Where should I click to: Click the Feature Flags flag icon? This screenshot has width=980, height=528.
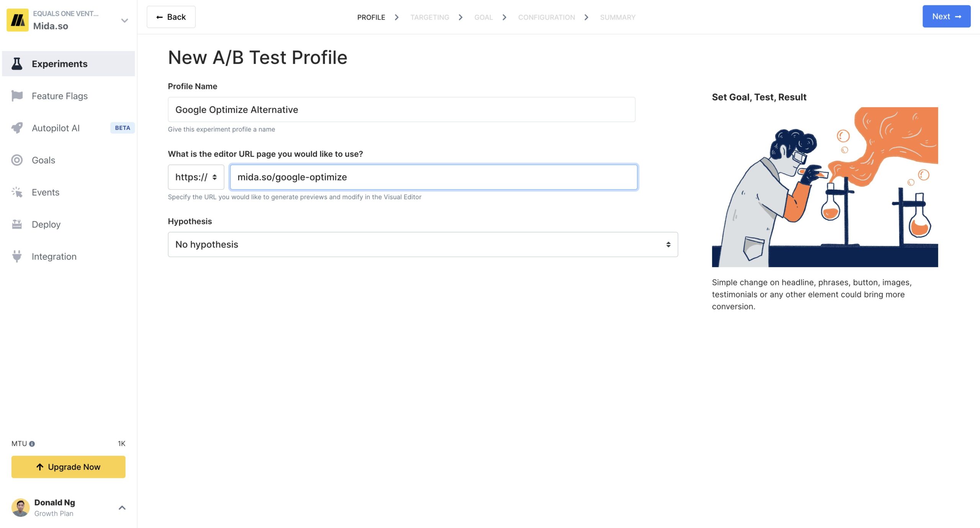(x=17, y=96)
